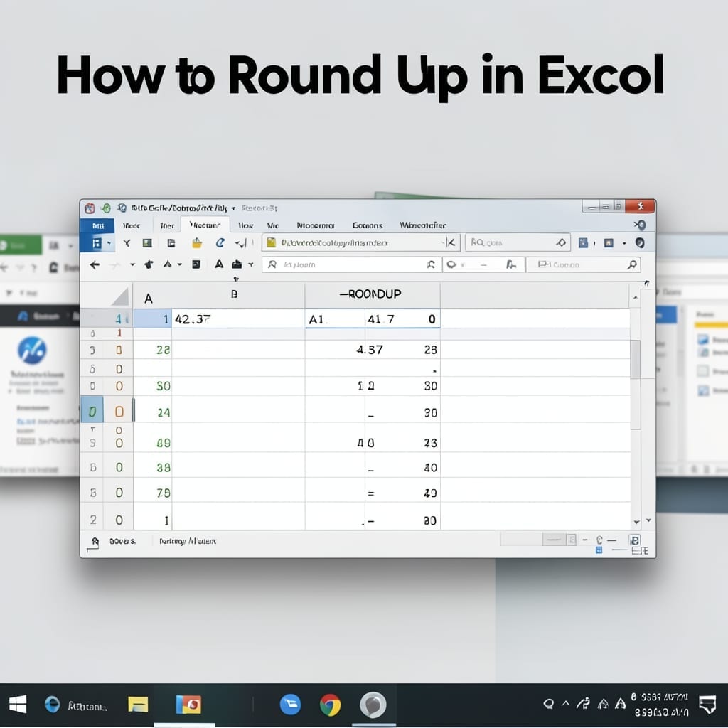Click the back arrow in the second toolbar row
The height and width of the screenshot is (728, 728).
pos(95,264)
